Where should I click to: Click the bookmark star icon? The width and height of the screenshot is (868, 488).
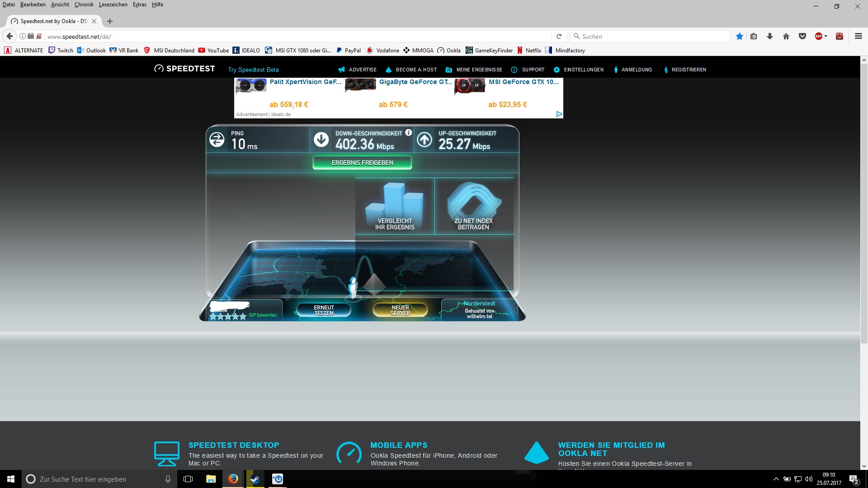(739, 37)
